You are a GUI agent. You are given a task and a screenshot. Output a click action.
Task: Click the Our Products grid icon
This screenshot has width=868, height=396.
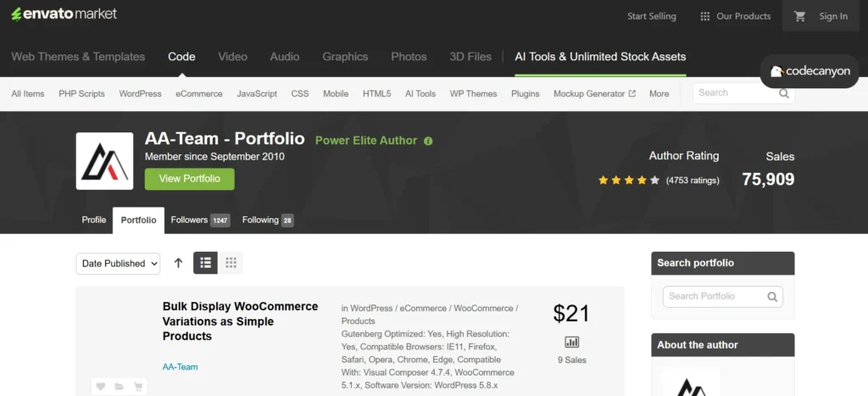pos(704,16)
